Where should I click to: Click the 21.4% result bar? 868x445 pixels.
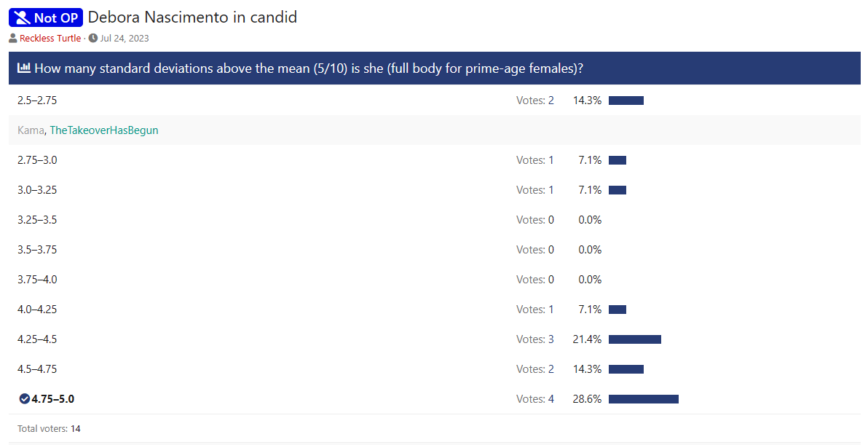(x=635, y=339)
